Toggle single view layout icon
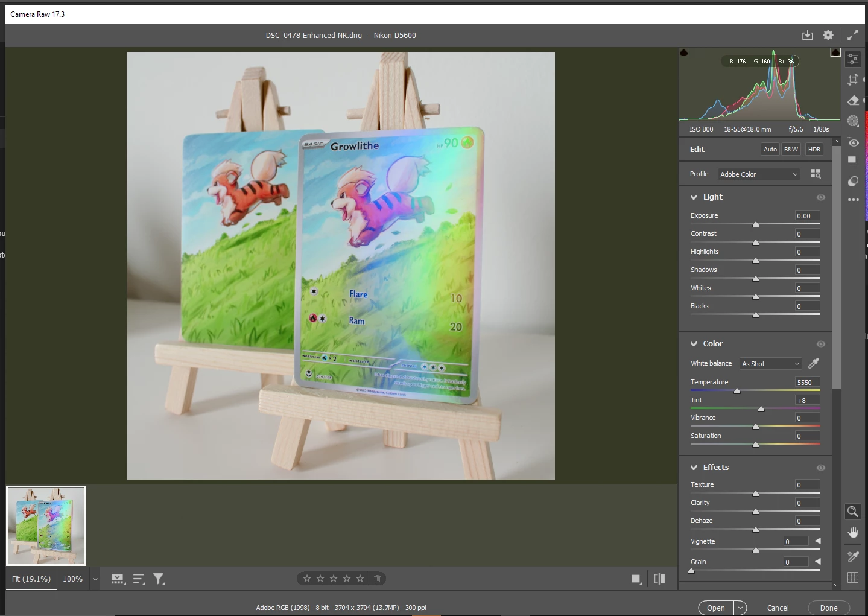 [x=636, y=579]
